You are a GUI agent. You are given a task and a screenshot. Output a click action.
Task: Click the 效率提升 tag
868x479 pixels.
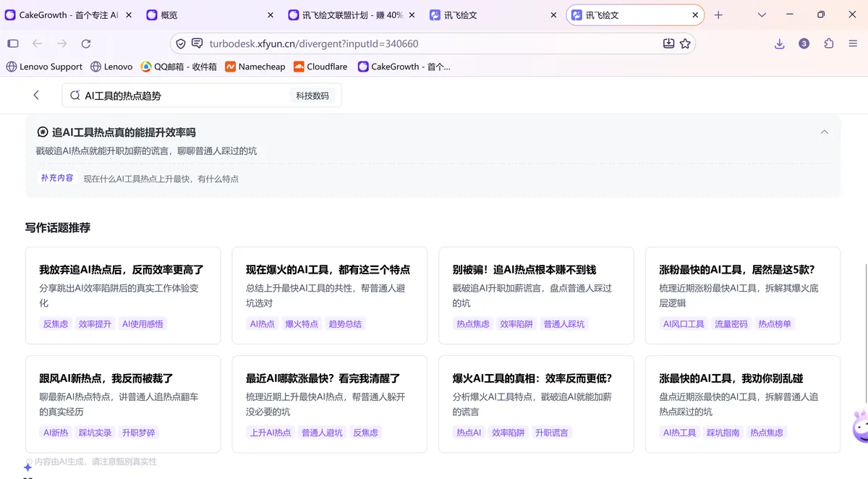95,324
